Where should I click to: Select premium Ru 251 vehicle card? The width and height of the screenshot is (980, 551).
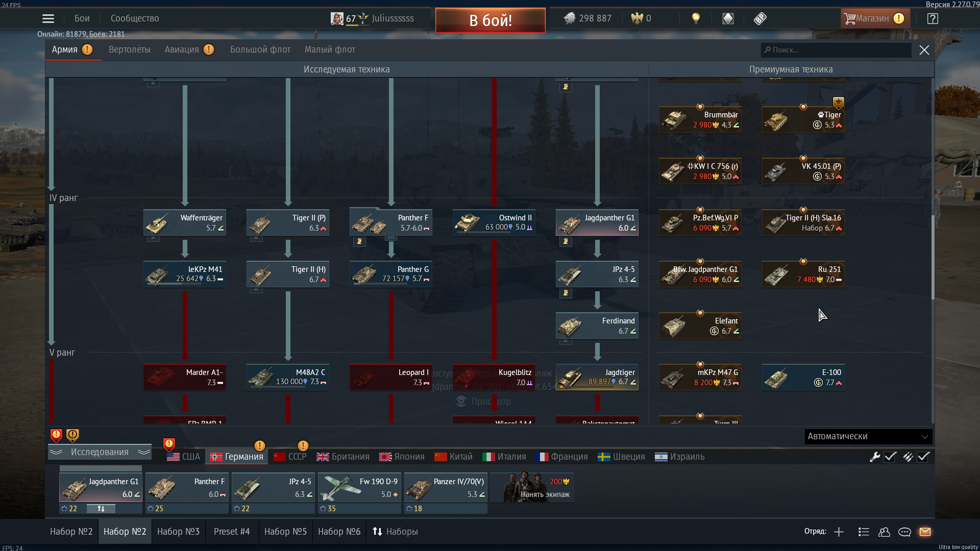coord(803,274)
